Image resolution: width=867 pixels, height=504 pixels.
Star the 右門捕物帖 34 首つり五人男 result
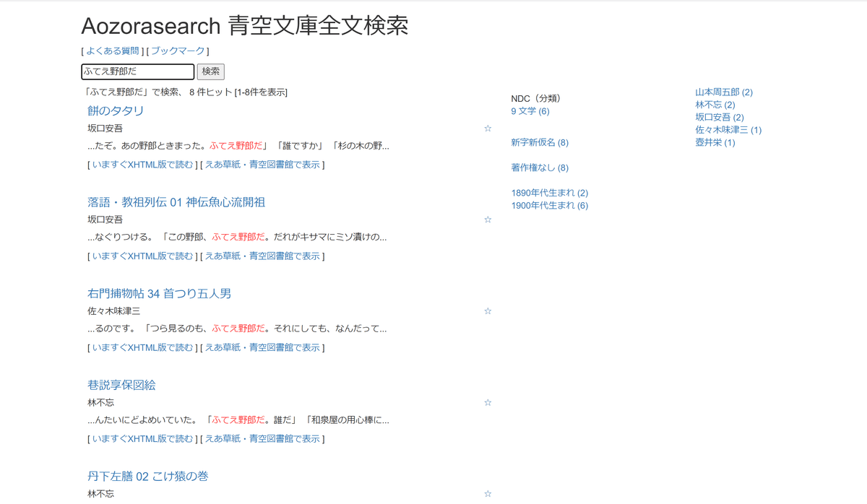[488, 311]
